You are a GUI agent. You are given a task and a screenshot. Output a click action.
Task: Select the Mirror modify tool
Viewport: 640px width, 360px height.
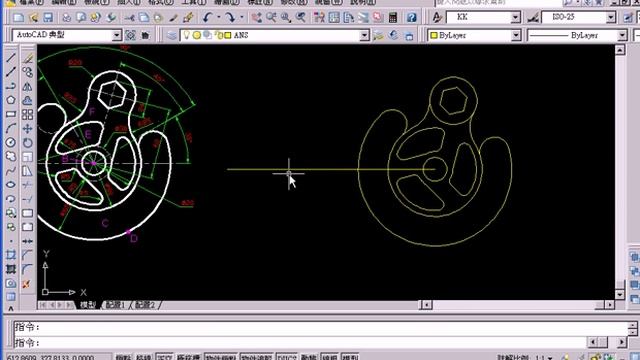[x=27, y=87]
